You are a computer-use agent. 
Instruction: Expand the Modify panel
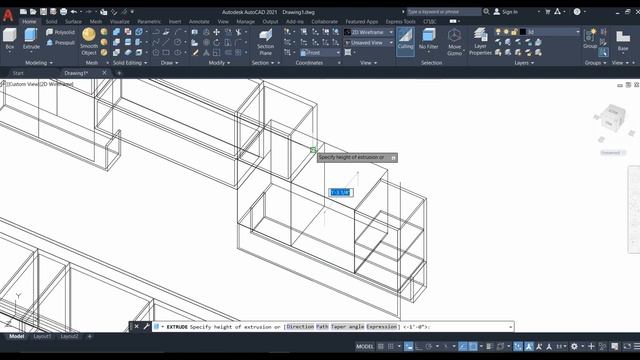point(219,63)
